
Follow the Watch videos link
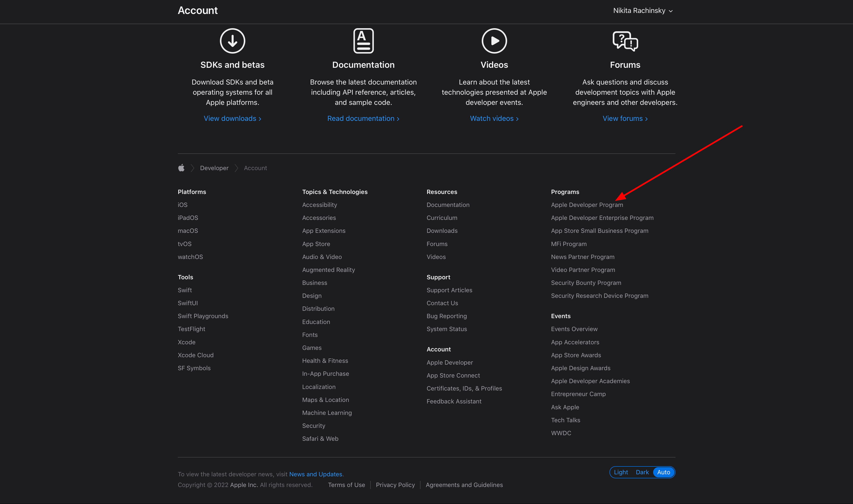[494, 118]
